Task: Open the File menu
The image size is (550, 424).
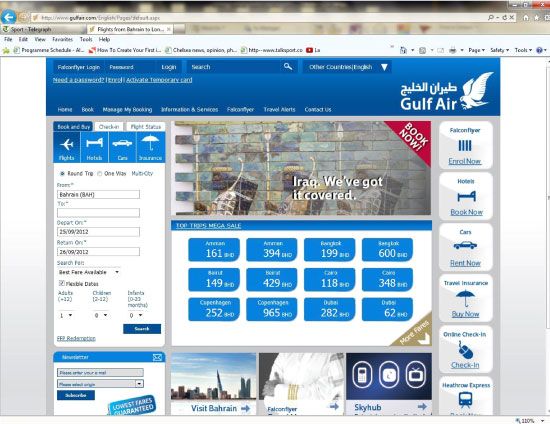Action: pyautogui.click(x=8, y=39)
